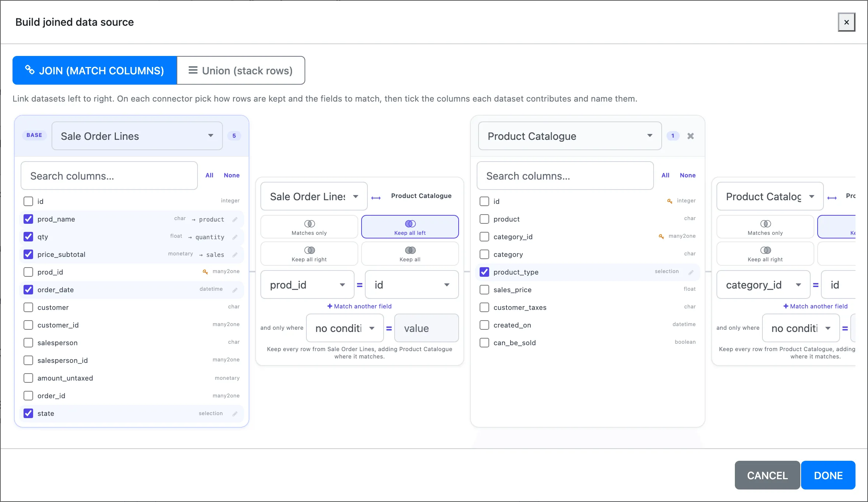The height and width of the screenshot is (502, 868).
Task: Click Search columns field in Product Catalogue
Action: [565, 176]
